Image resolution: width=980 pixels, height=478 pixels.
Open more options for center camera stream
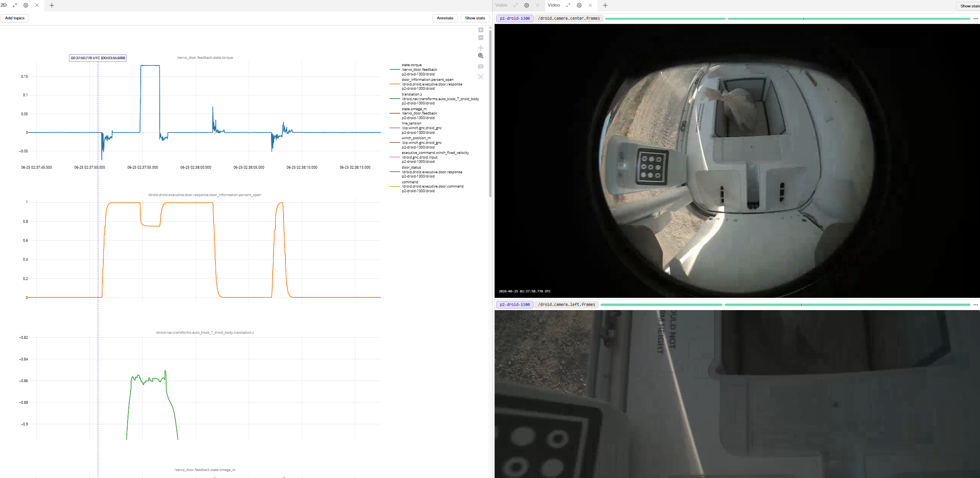click(976, 19)
